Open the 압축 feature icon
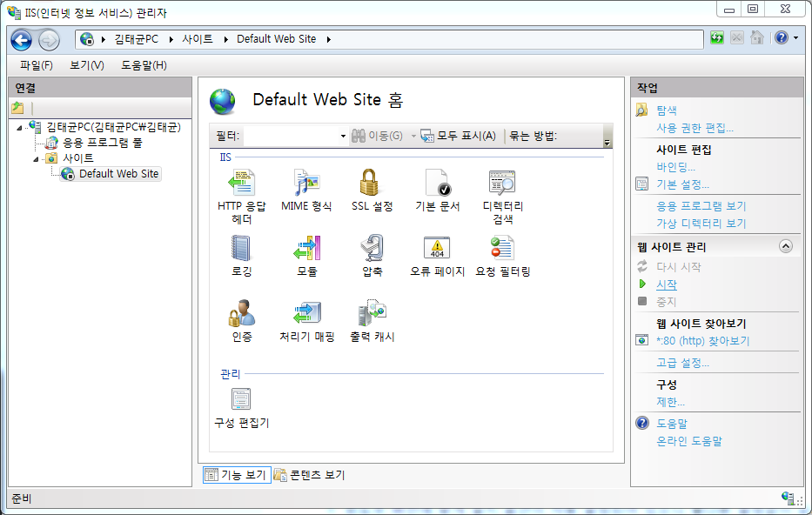812x515 pixels. (372, 248)
